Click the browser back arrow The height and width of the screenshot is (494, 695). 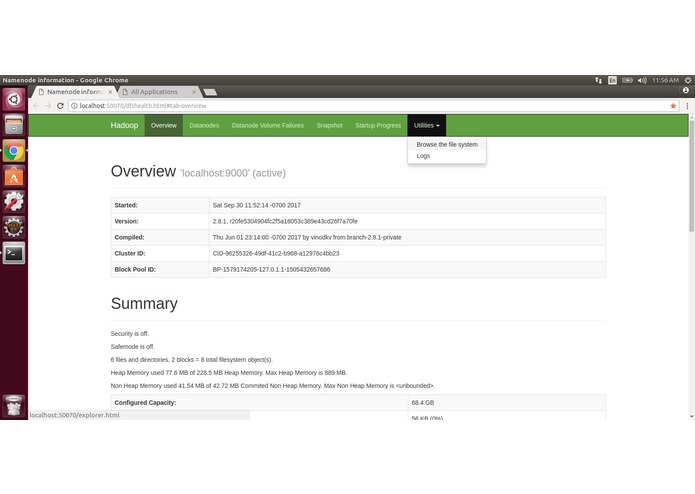pyautogui.click(x=36, y=106)
